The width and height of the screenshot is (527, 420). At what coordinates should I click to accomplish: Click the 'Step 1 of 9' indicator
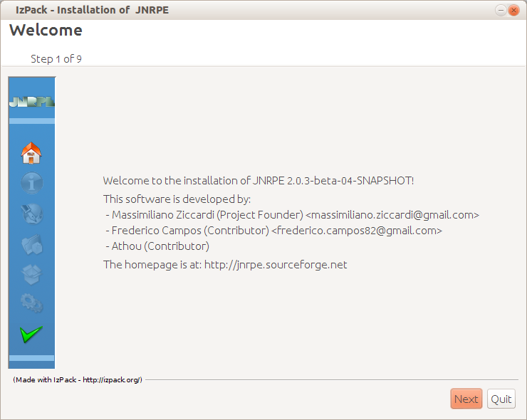(56, 59)
